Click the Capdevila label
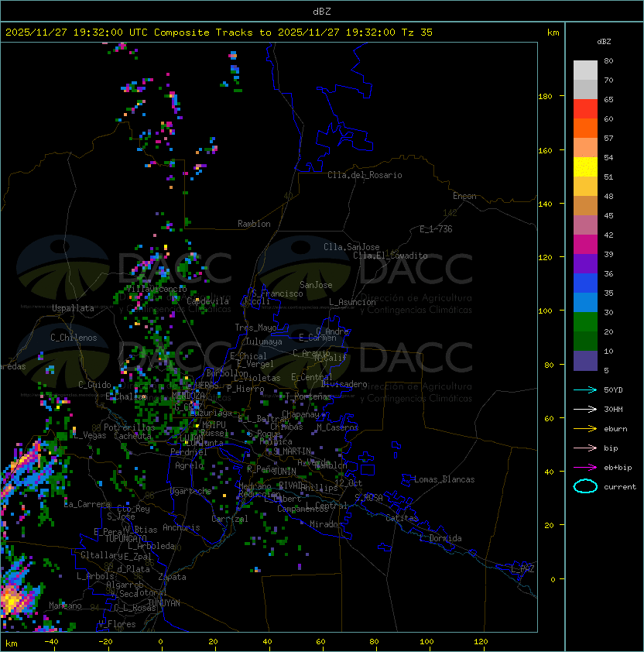The image size is (644, 652). click(207, 301)
